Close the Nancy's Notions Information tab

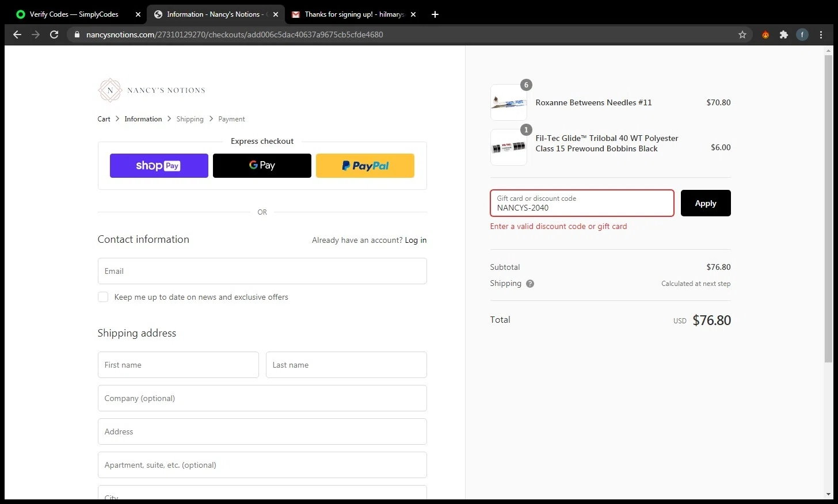275,14
